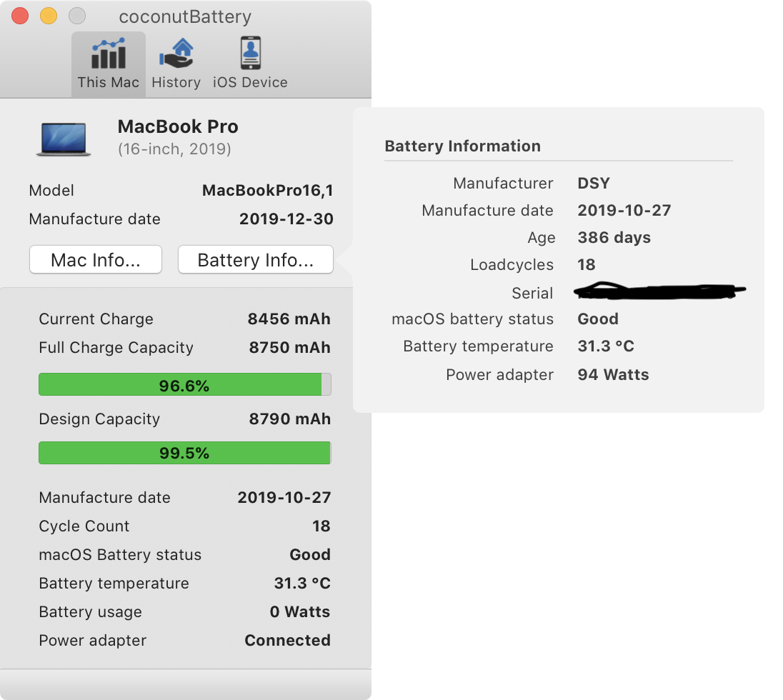The width and height of the screenshot is (783, 700).
Task: Select the 94 Watts power adapter value
Action: pyautogui.click(x=613, y=375)
